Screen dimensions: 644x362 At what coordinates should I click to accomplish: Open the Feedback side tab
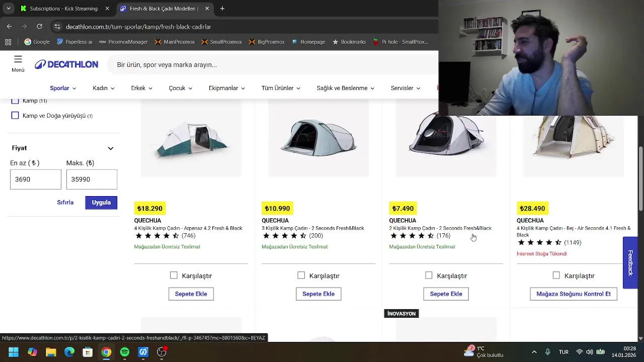click(630, 262)
